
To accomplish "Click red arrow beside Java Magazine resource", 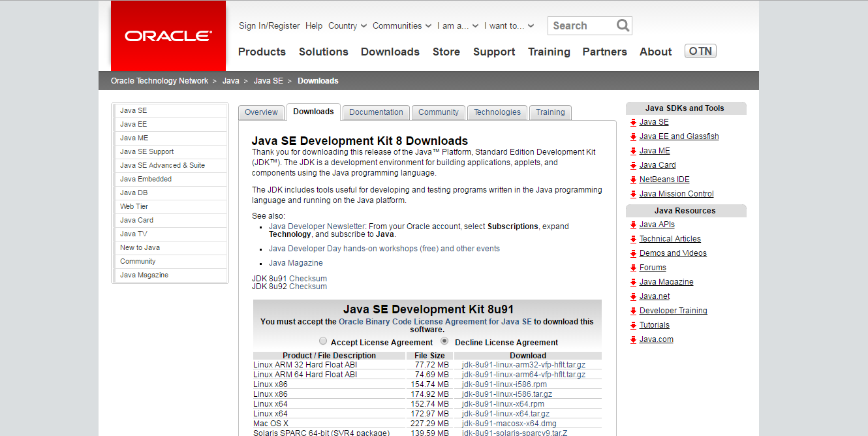I will (x=633, y=282).
